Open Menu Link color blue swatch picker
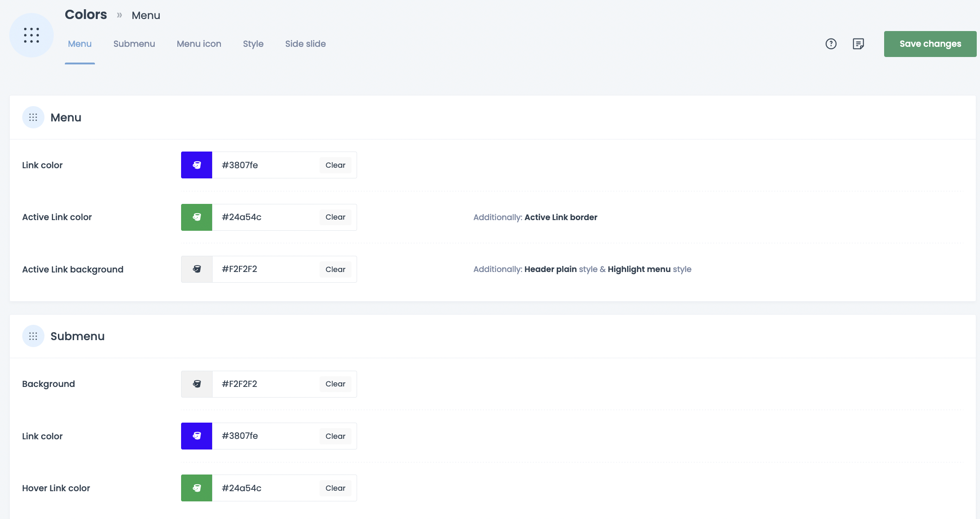The width and height of the screenshot is (980, 519). [x=197, y=165]
